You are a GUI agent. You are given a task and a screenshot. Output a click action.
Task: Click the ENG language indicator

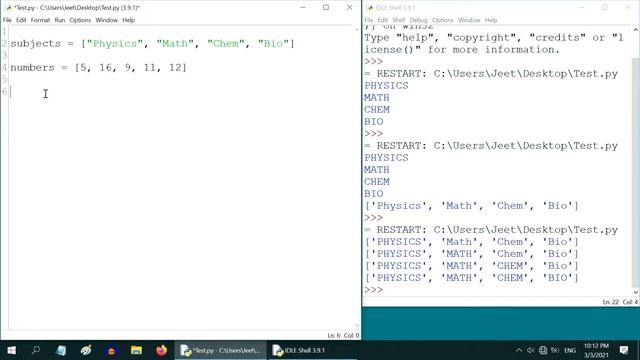point(570,350)
